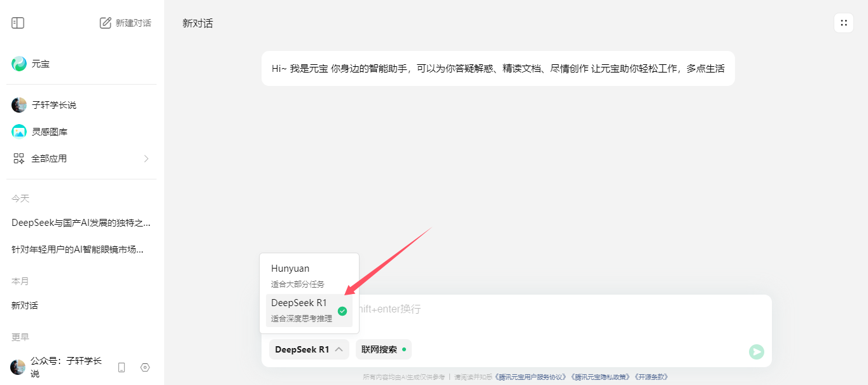Click the 新建对话 button label

(x=134, y=23)
